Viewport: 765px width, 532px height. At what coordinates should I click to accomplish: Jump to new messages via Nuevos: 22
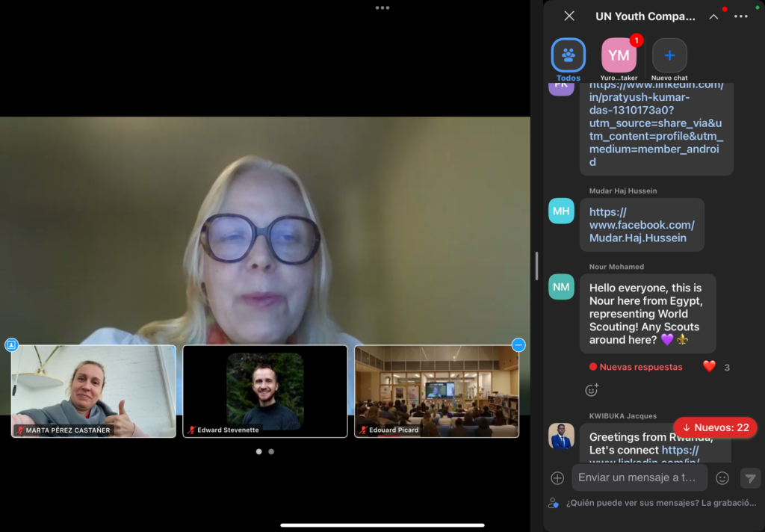pos(715,427)
